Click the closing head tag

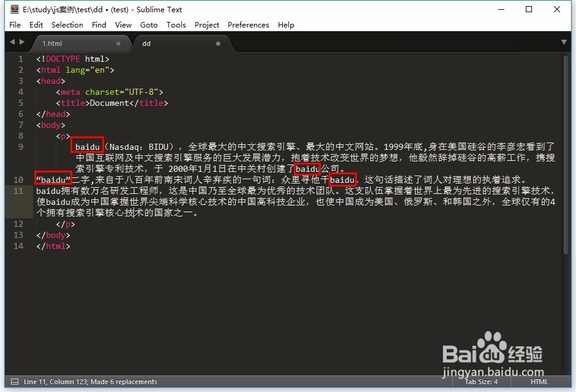53,114
